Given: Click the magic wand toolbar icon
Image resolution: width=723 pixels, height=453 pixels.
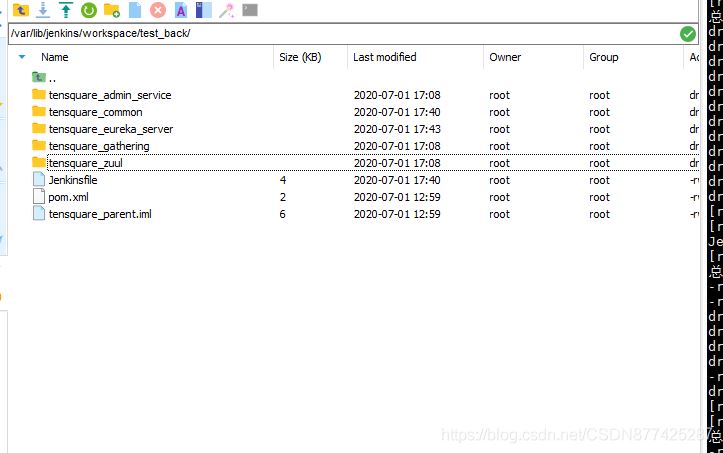Looking at the screenshot, I should tap(226, 10).
